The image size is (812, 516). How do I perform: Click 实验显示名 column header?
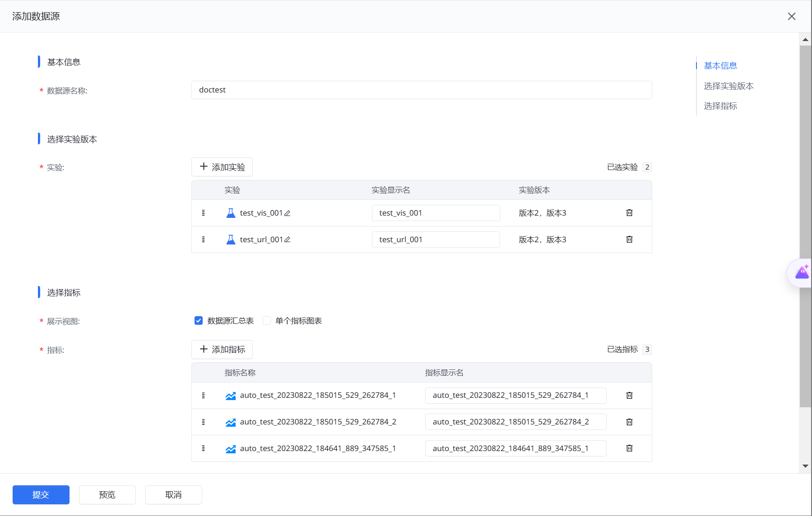[391, 190]
